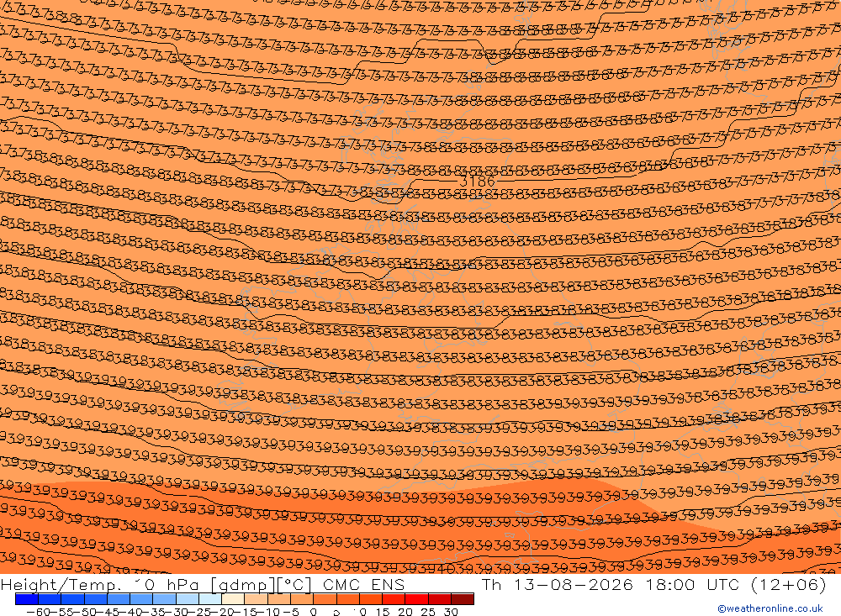Click the darkest blue legend swatch below -60
Screen dimensions: 841x616
(27, 599)
